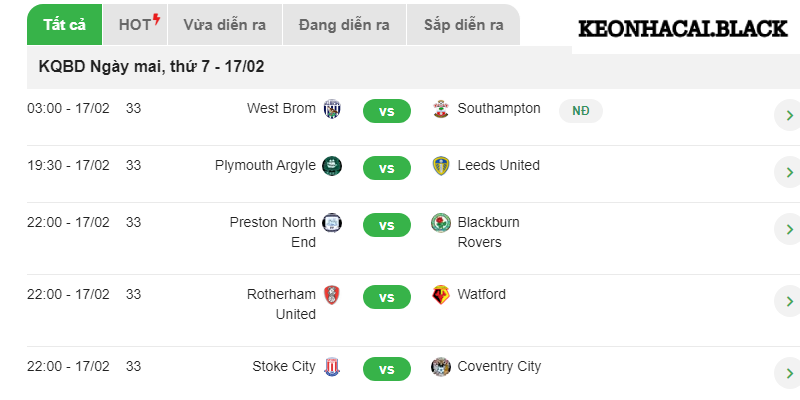This screenshot has height=400, width=800.
Task: Click the Blackburn Rovers crest icon
Action: pos(440,223)
